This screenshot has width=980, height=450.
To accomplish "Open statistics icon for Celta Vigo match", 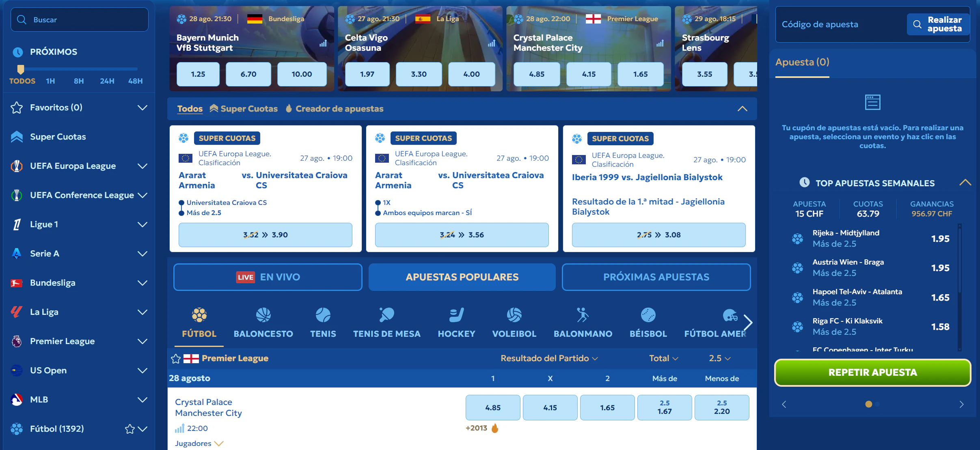I will point(492,43).
